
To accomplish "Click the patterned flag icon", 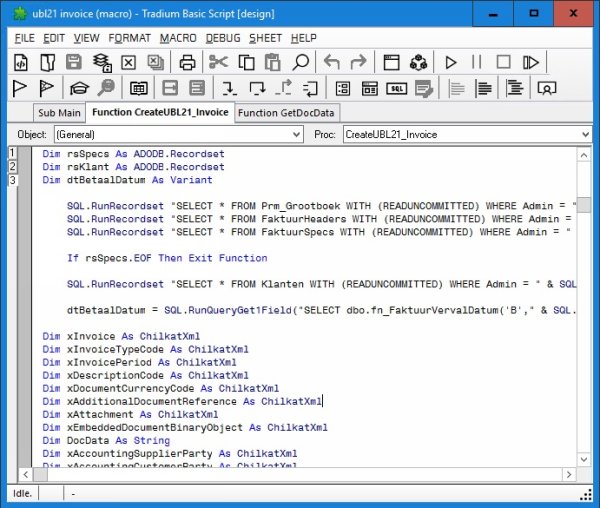I will tap(46, 89).
